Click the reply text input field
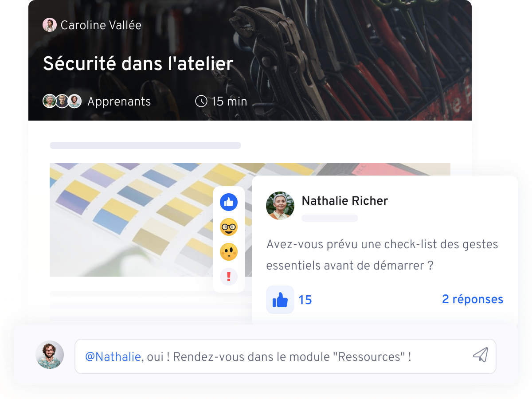 click(286, 356)
